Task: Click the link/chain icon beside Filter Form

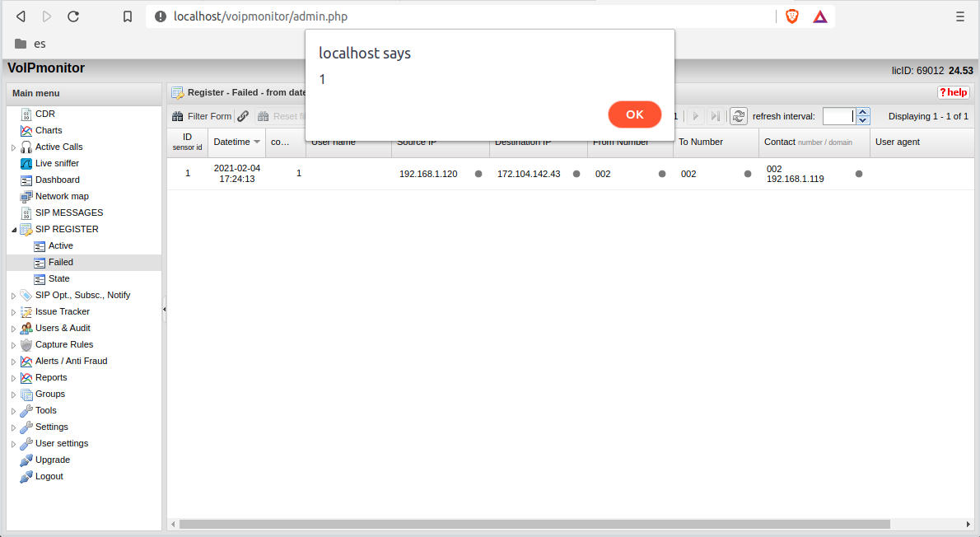Action: [x=243, y=115]
